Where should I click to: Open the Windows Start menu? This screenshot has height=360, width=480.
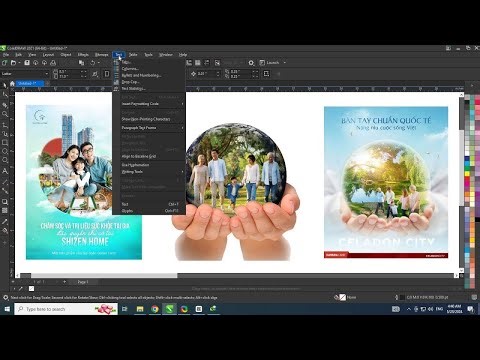point(7,309)
